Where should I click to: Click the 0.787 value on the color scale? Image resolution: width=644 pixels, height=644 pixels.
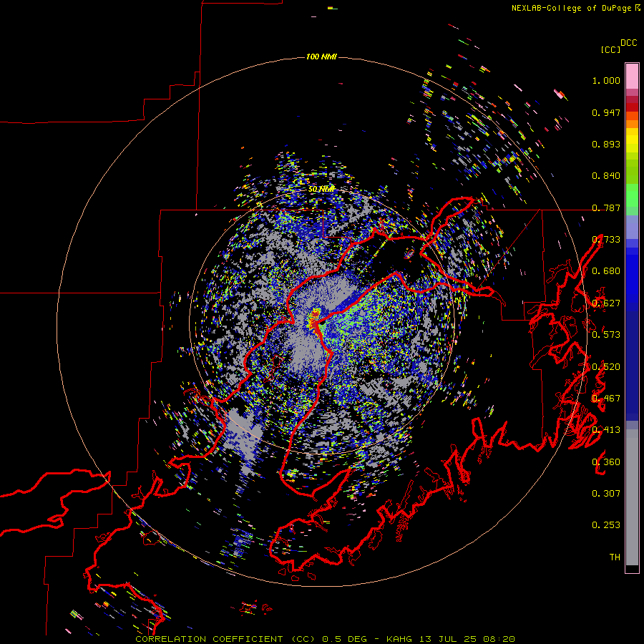pyautogui.click(x=606, y=208)
